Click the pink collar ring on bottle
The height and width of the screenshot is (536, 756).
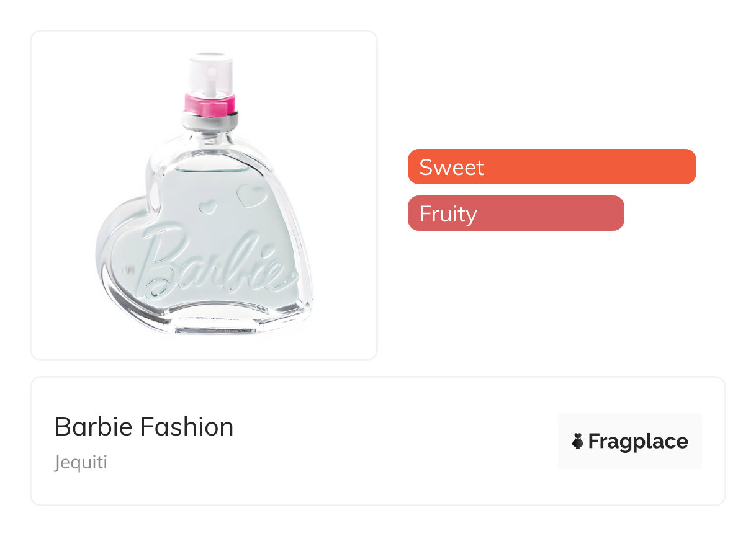point(210,104)
